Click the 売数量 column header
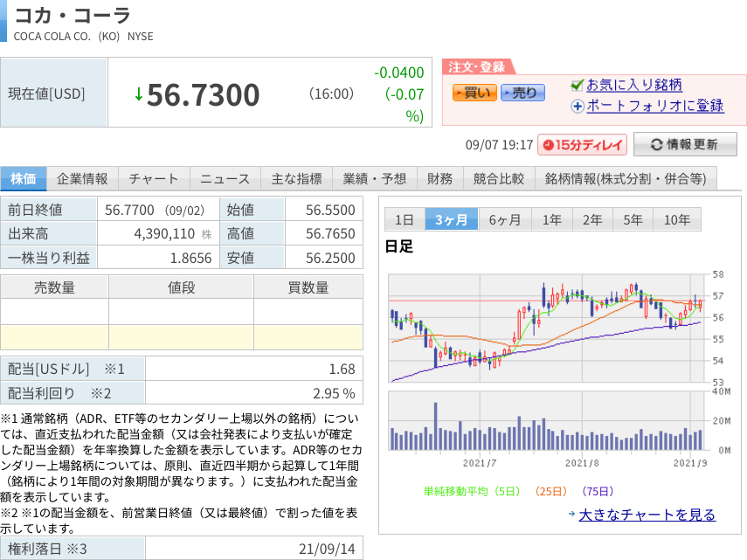Screen dimensions: 747x560 (x=54, y=287)
